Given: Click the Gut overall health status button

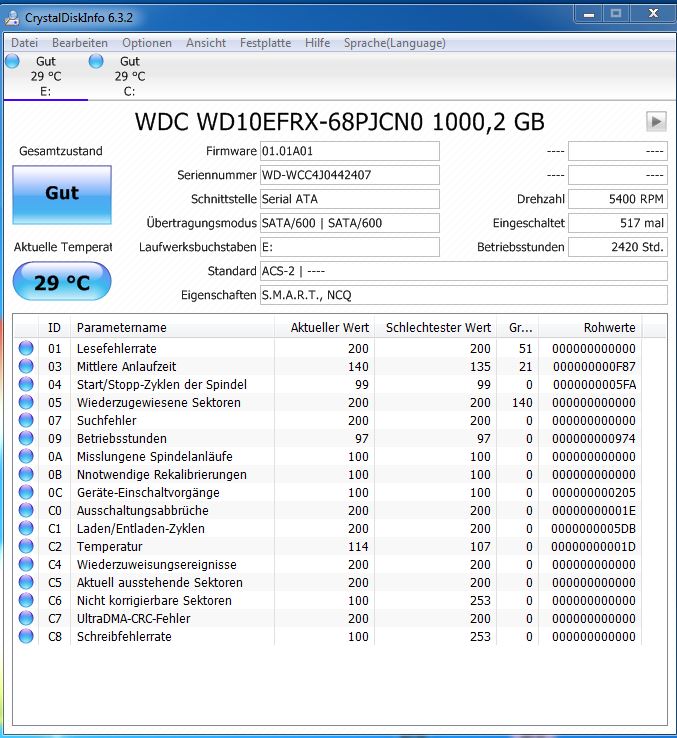Looking at the screenshot, I should point(62,194).
